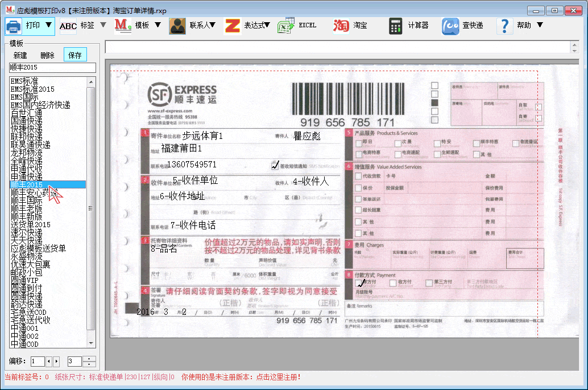Click left arrow of first offset spinner

click(49, 362)
